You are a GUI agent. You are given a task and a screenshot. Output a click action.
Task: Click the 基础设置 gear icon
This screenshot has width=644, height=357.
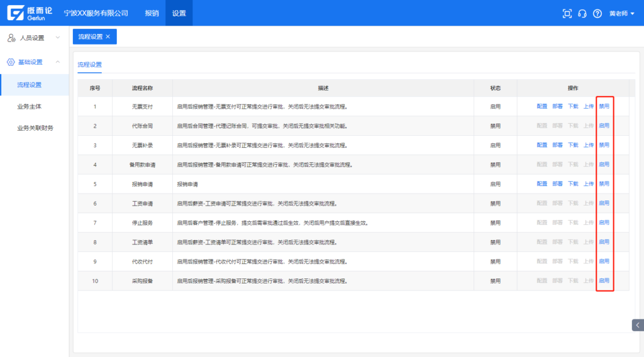11,62
